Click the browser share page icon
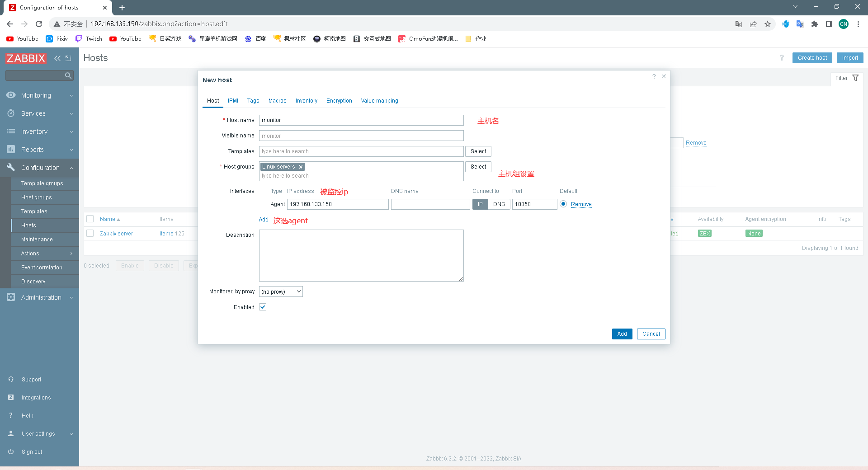This screenshot has height=470, width=868. 753,24
